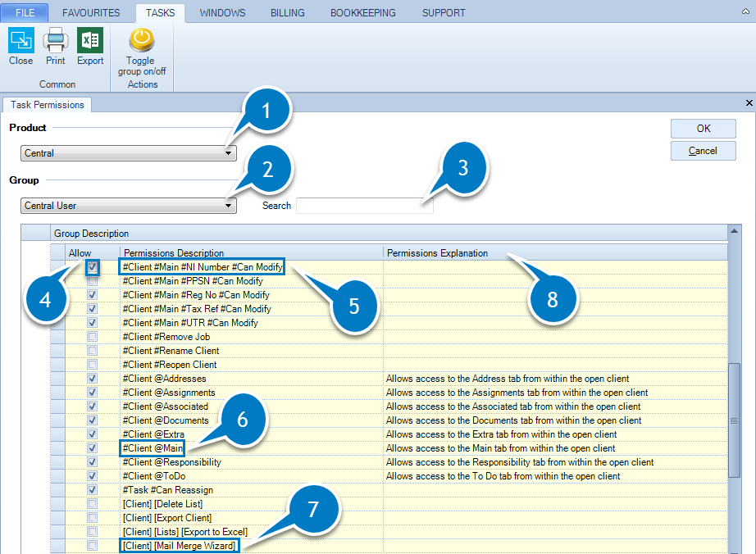Click Toggle group on/off icon
Viewport: 756px width, 554px height.
click(142, 40)
